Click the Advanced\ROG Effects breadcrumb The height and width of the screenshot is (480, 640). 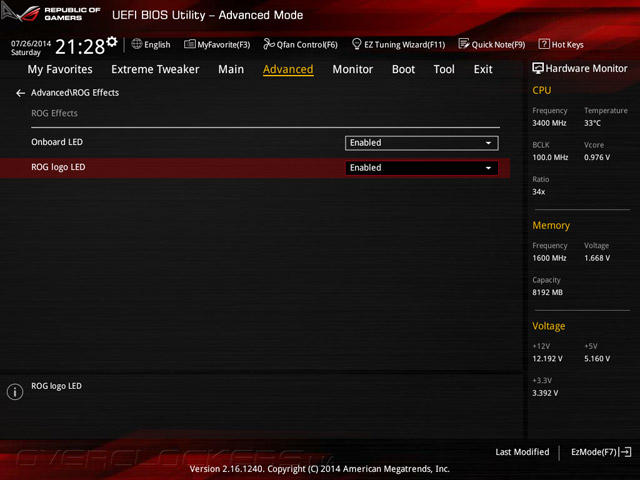pyautogui.click(x=75, y=93)
